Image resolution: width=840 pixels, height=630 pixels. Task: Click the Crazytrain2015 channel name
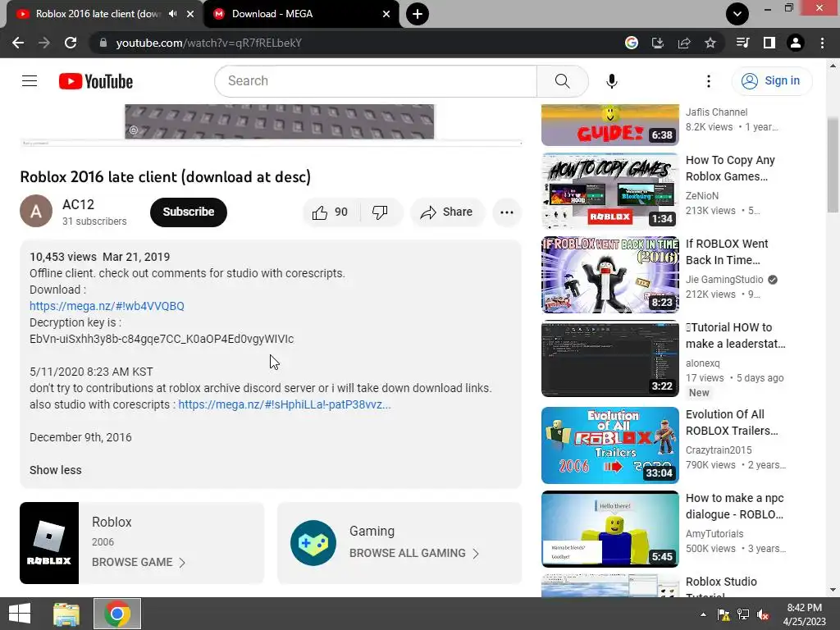click(x=719, y=450)
